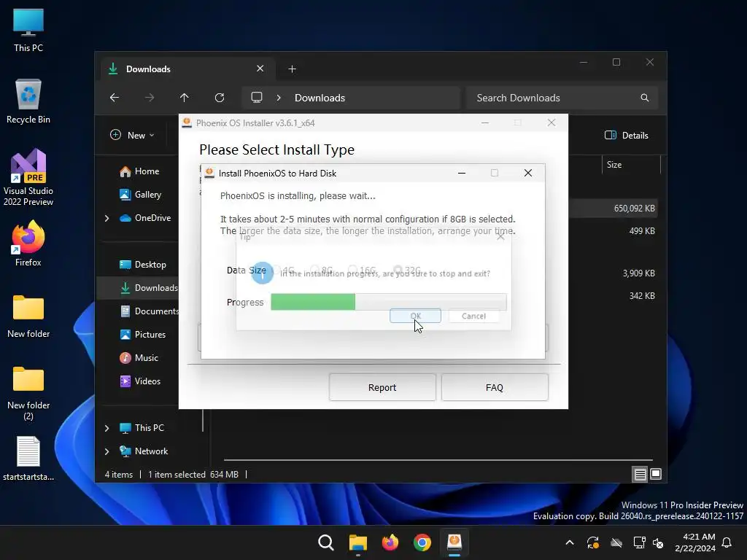Viewport: 747px width, 560px height.
Task: Select the New folder (2) desktop icon
Action: pos(28,393)
